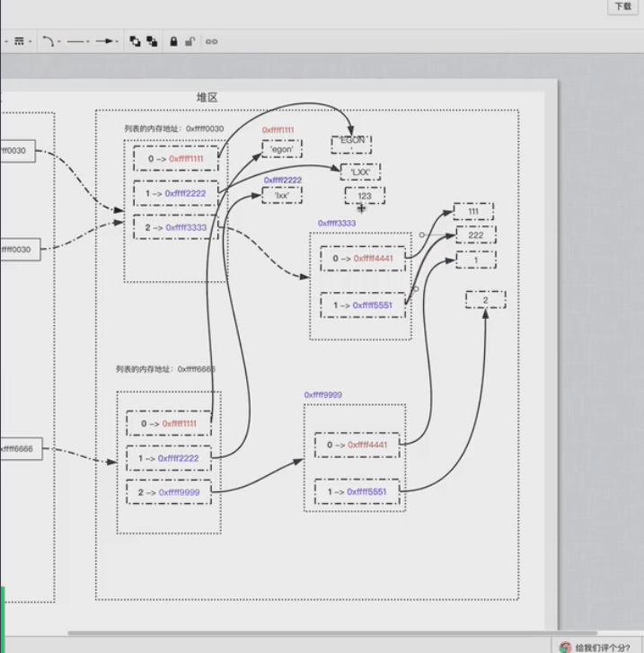This screenshot has width=644, height=653.
Task: Open the line start arrow style dropdown
Action: point(78,41)
